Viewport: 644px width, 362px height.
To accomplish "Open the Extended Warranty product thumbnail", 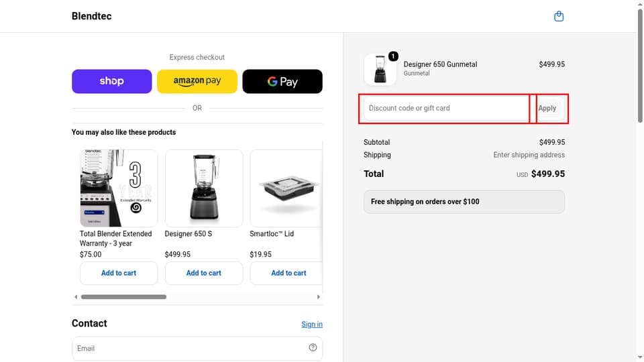I will (x=119, y=188).
